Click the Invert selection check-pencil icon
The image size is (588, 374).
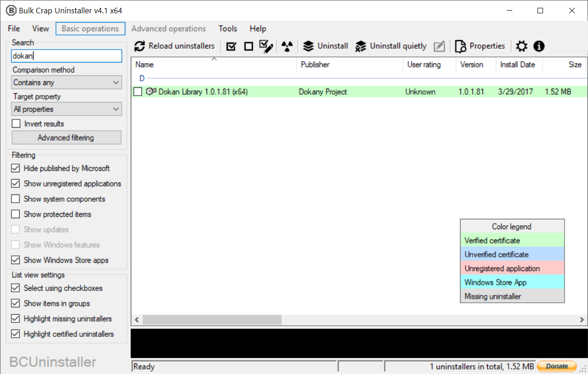point(266,46)
